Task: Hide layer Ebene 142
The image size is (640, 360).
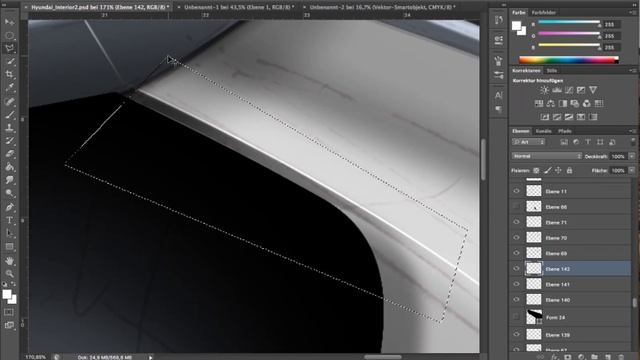Action: 516,269
